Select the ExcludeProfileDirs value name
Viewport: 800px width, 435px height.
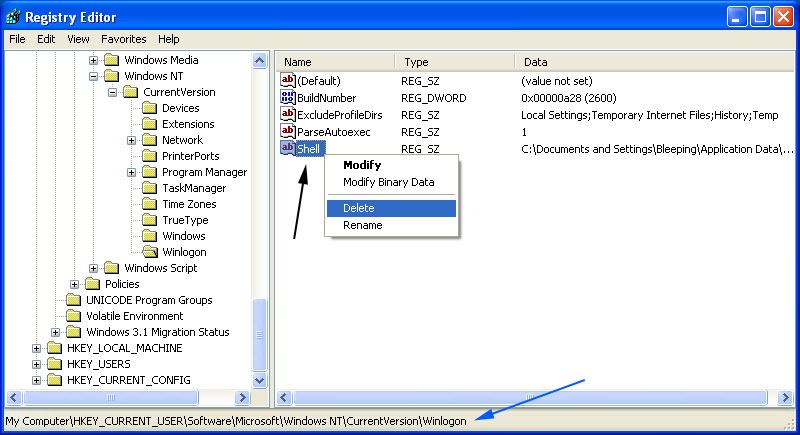(340, 115)
